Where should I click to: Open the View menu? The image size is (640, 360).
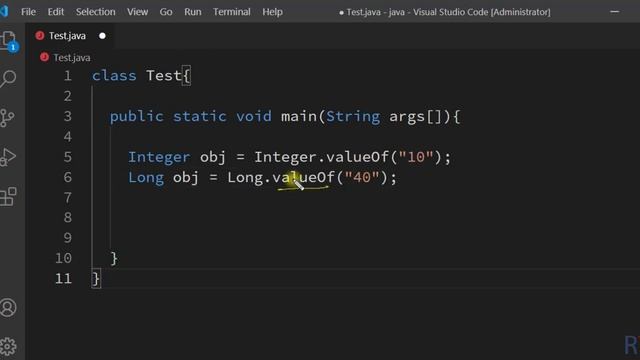coord(137,12)
